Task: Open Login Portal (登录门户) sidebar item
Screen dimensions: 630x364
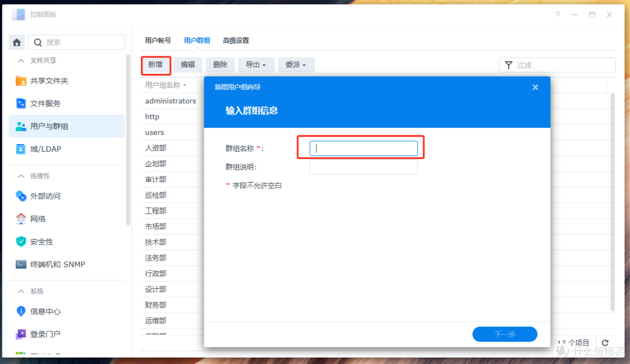Action: pos(66,334)
